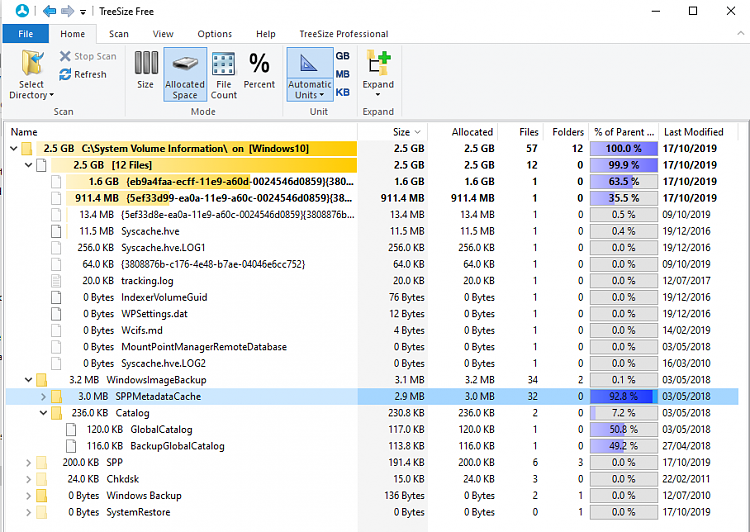Viewport: 750px width, 532px height.
Task: Select the Syscache.hve.LOG1 row
Action: [372, 248]
